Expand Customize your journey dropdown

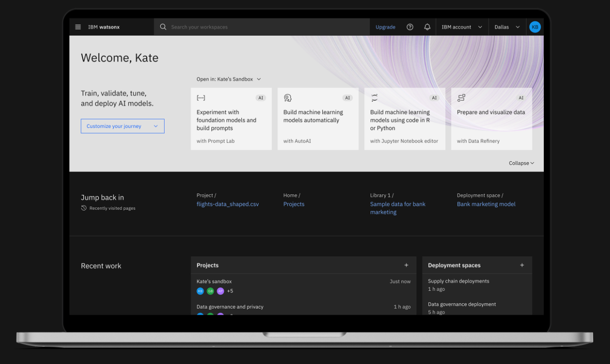pyautogui.click(x=122, y=126)
